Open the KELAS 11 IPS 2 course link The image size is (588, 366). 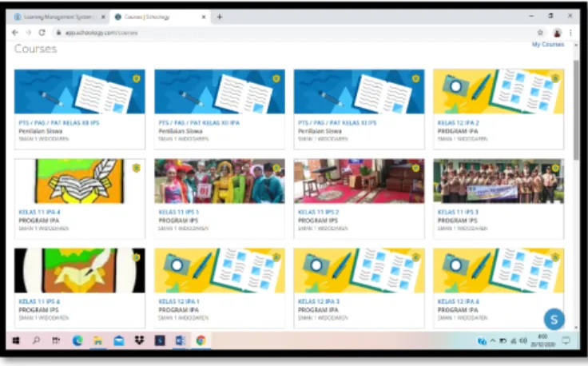[319, 212]
